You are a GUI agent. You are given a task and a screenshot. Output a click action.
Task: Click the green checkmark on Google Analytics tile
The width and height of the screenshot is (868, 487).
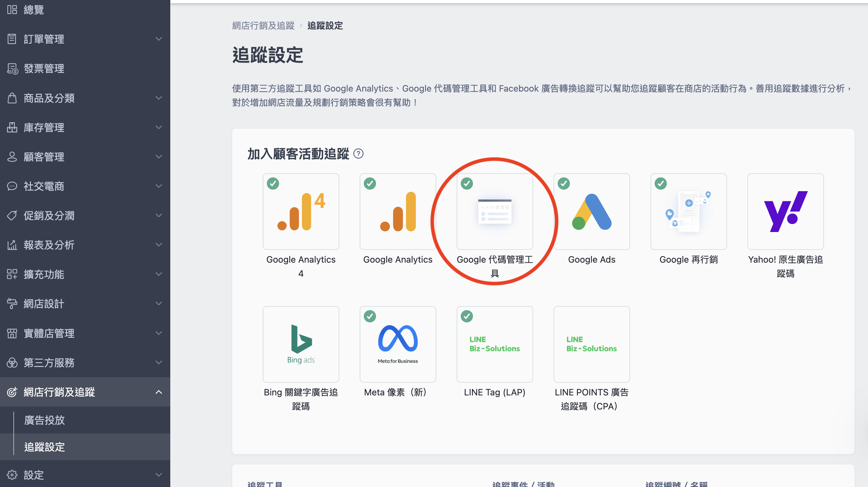tap(370, 184)
